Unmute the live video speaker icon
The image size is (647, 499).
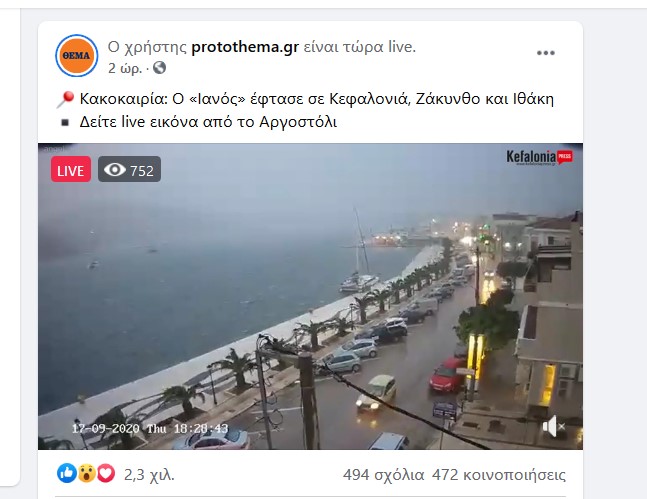coord(553,426)
